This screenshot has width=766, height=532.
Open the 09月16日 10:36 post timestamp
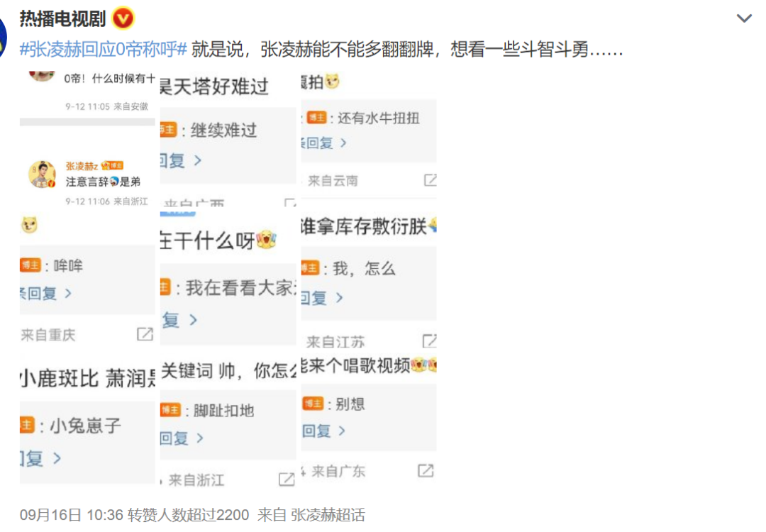pos(72,514)
